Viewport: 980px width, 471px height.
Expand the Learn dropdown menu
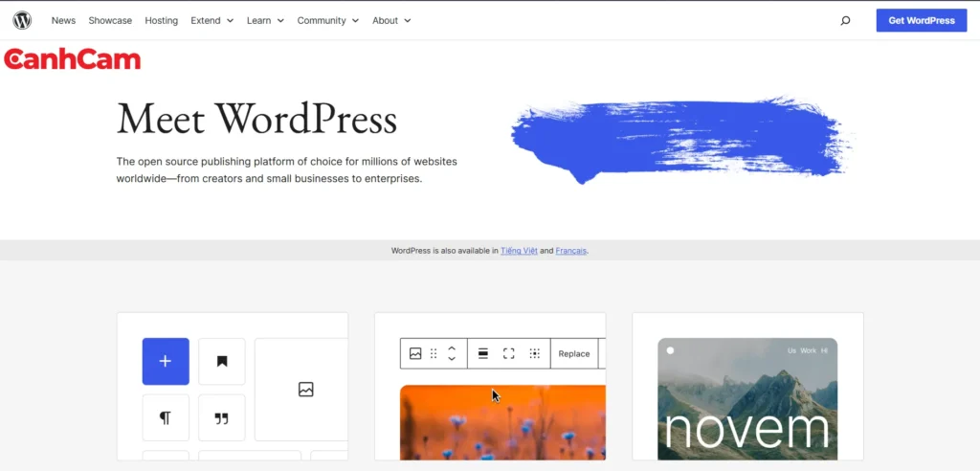coord(265,21)
